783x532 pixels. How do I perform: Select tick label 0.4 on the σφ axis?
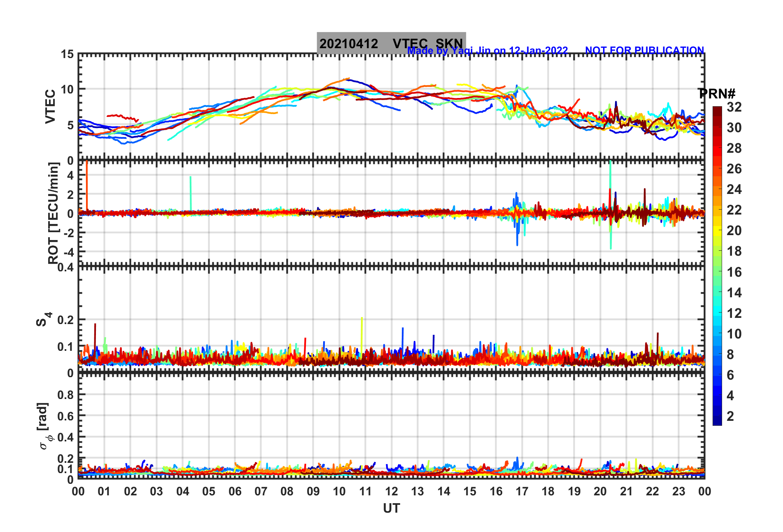66,437
